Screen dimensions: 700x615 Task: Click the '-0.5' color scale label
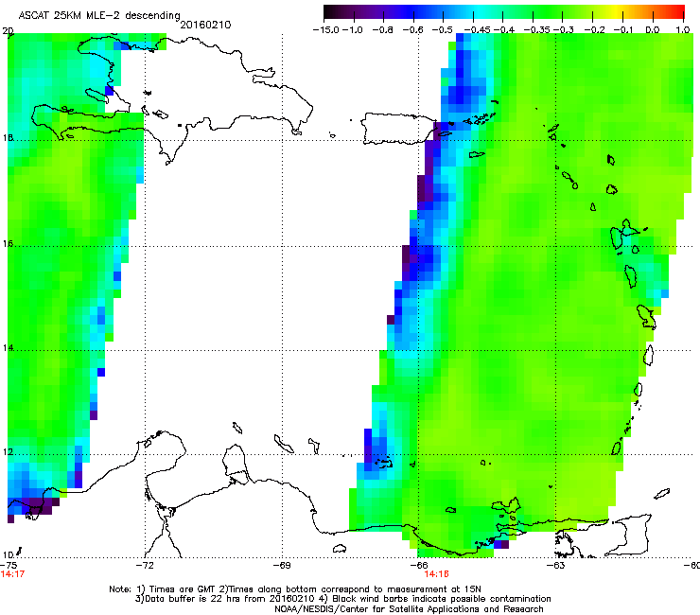click(x=442, y=30)
